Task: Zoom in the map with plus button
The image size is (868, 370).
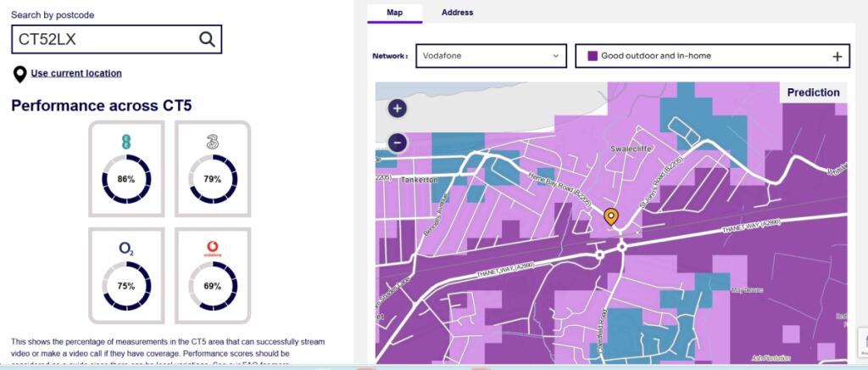Action: pyautogui.click(x=398, y=109)
